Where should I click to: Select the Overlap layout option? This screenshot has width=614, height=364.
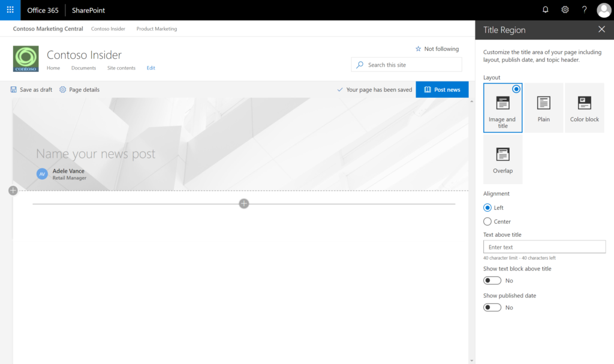coord(503,159)
